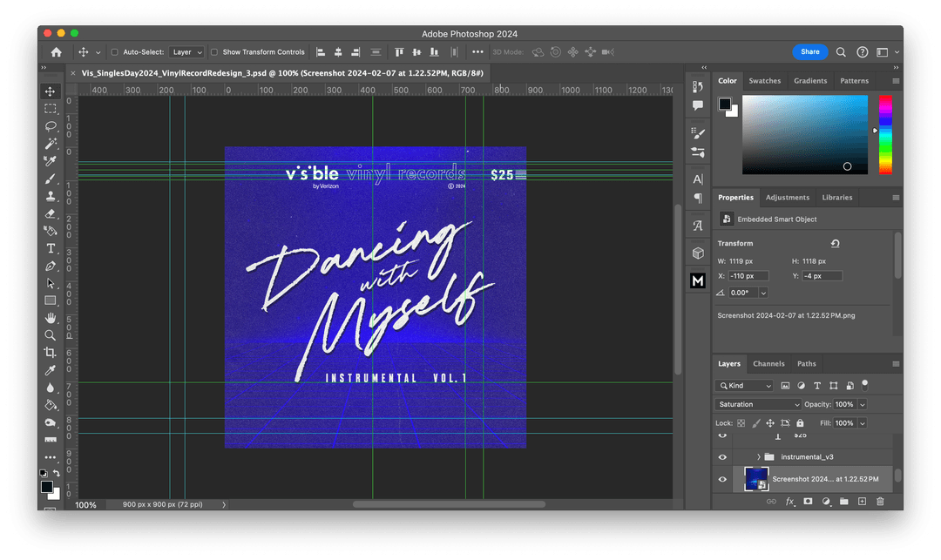
Task: Click the blue Share button
Action: pos(809,52)
